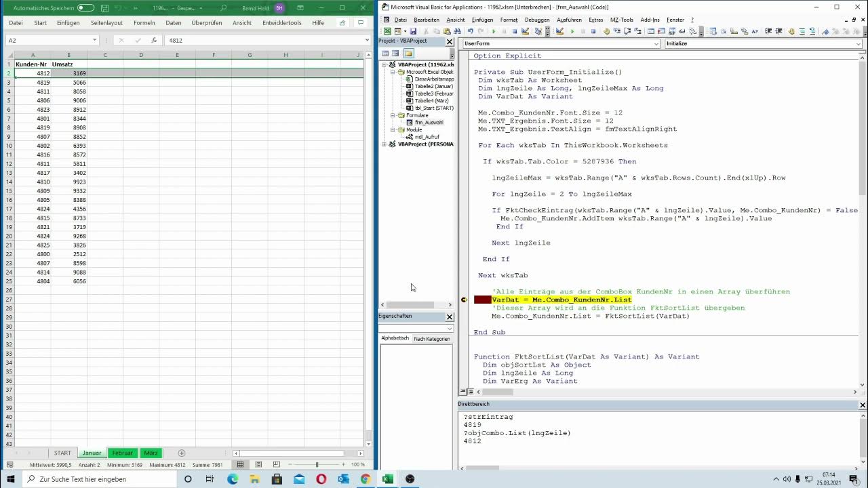This screenshot has height=488, width=868.
Task: Open Windows Start menu
Action: point(11,479)
